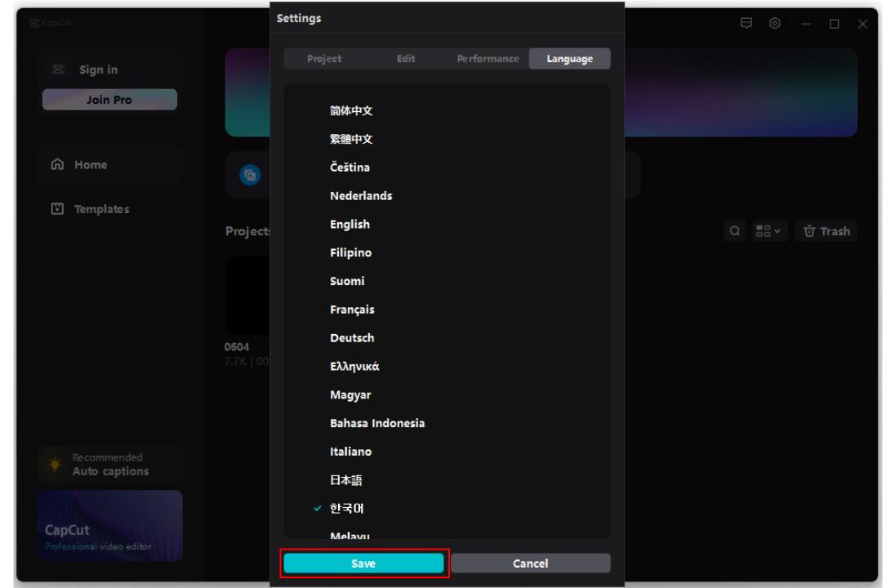Click Cancel in Settings dialog
895x588 pixels.
[x=530, y=563]
